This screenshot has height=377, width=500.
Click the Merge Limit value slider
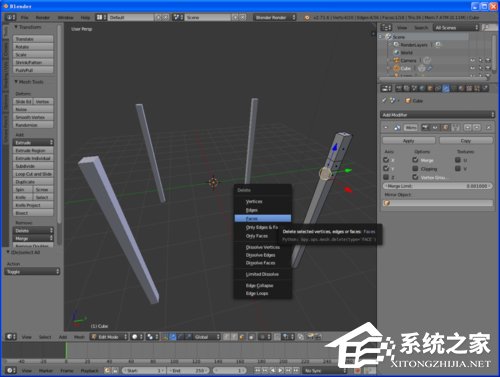point(437,186)
